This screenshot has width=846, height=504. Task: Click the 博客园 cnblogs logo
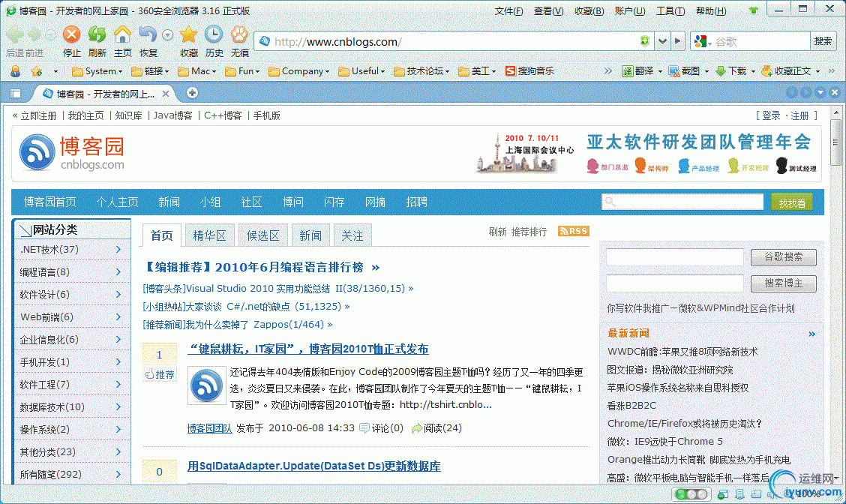point(72,152)
